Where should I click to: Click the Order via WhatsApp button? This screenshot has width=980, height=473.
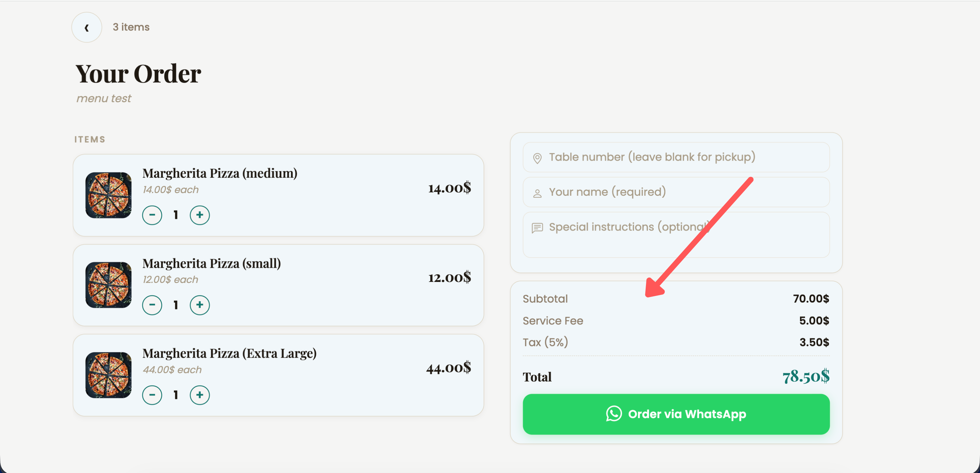(x=676, y=414)
